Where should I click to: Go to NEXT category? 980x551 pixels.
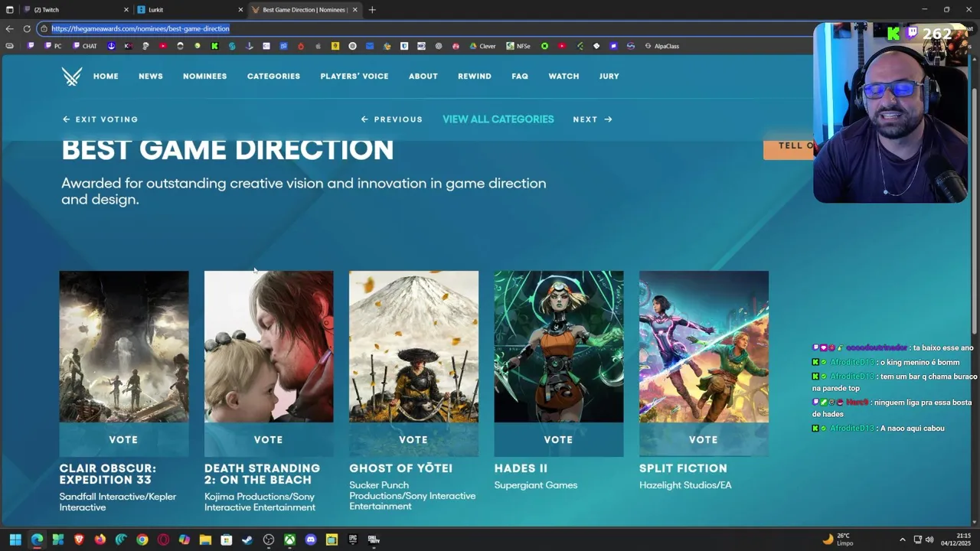(x=593, y=119)
